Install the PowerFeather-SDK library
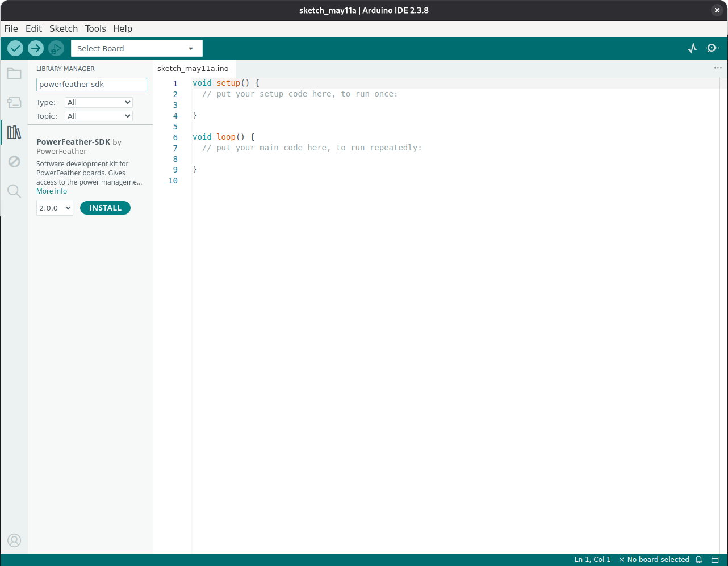728x566 pixels. (x=105, y=208)
